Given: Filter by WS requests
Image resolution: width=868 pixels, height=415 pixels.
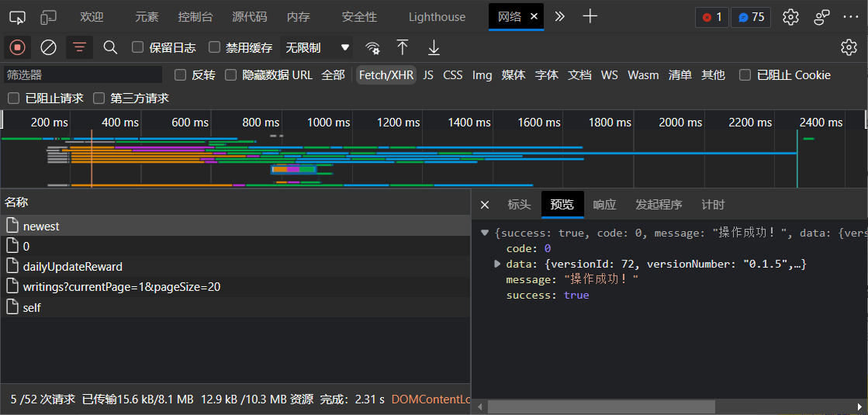Looking at the screenshot, I should [610, 74].
